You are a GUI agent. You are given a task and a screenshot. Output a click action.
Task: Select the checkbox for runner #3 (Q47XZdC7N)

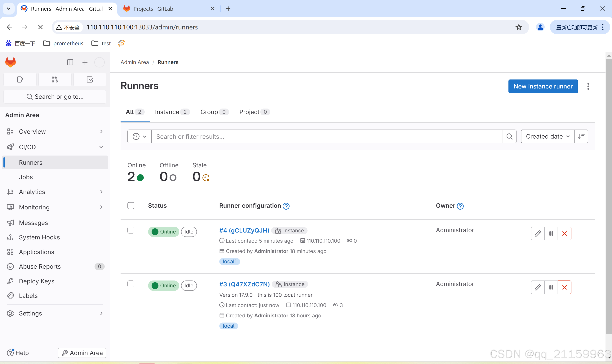(x=131, y=284)
